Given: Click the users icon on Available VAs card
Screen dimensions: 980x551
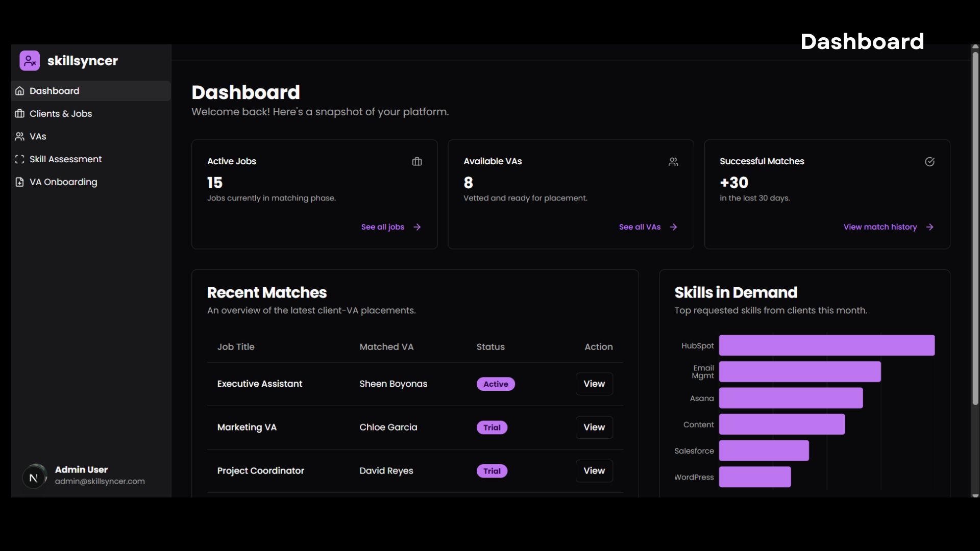Looking at the screenshot, I should tap(673, 162).
